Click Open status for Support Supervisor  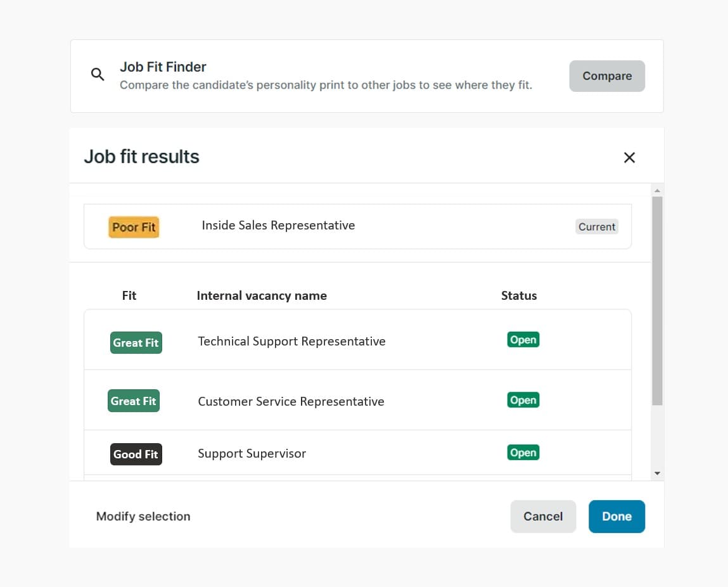[523, 453]
